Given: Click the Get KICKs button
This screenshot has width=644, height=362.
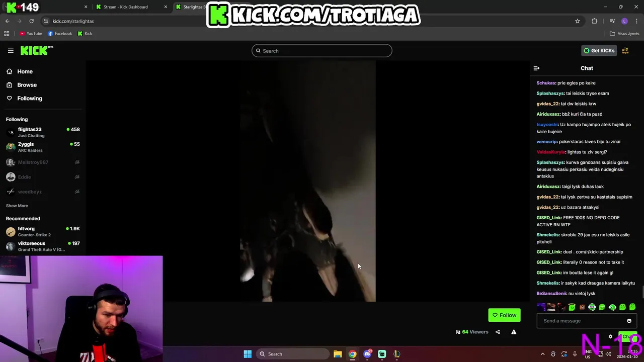Looking at the screenshot, I should [x=599, y=51].
